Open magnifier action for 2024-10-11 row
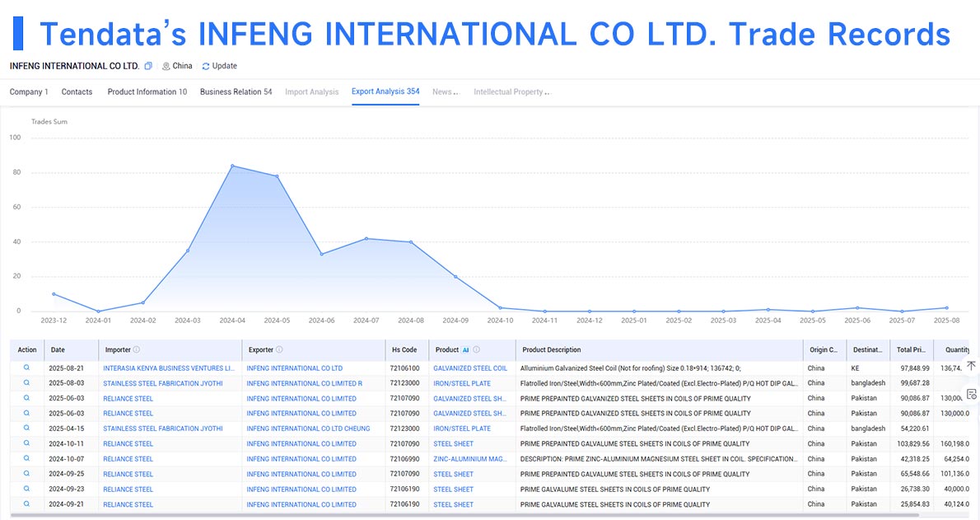This screenshot has width=980, height=520. pyautogui.click(x=27, y=443)
